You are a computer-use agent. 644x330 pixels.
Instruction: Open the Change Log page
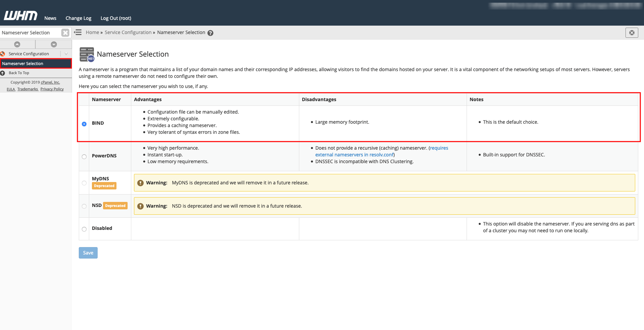pos(78,18)
